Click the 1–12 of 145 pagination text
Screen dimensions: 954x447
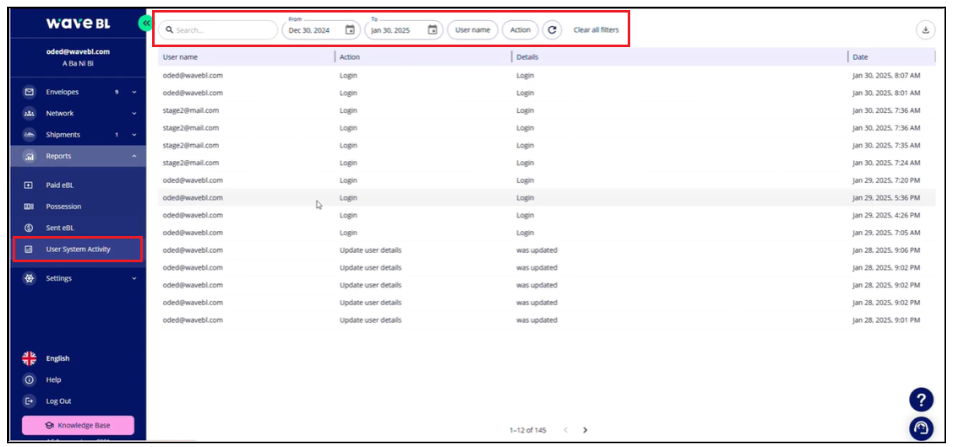527,430
